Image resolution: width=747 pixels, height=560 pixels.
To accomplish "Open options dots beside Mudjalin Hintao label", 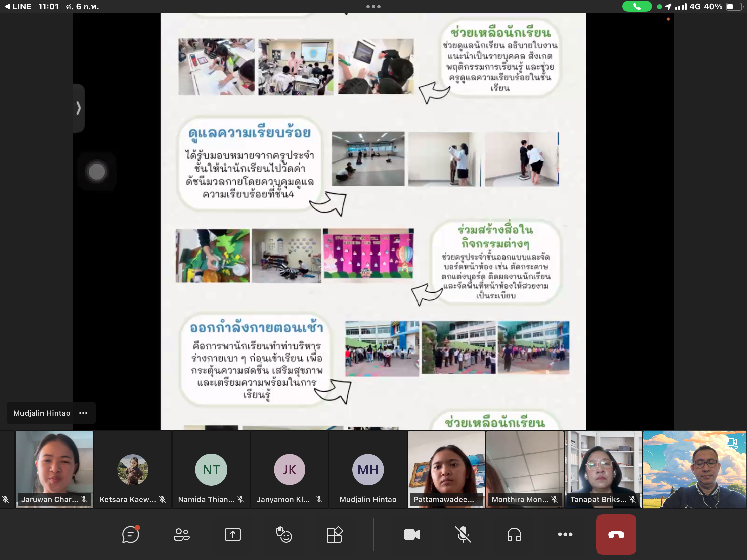I will click(83, 413).
